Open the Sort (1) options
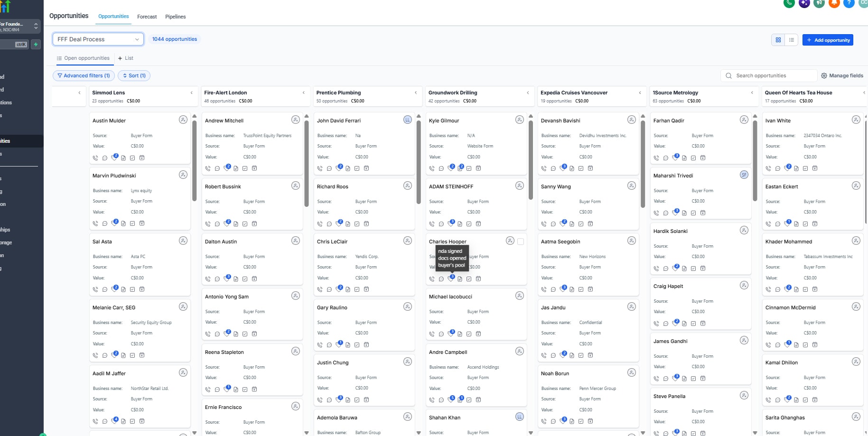 [x=134, y=75]
